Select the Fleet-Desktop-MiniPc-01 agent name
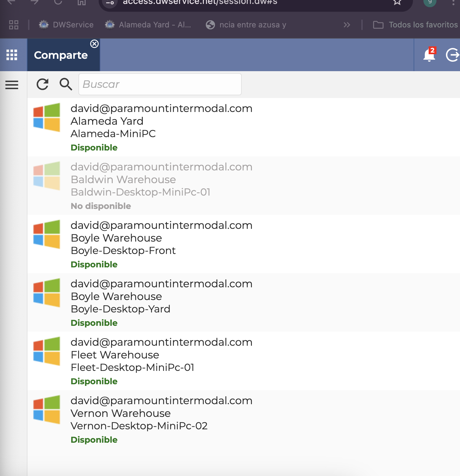Screen dimensions: 460x476 pos(133,367)
